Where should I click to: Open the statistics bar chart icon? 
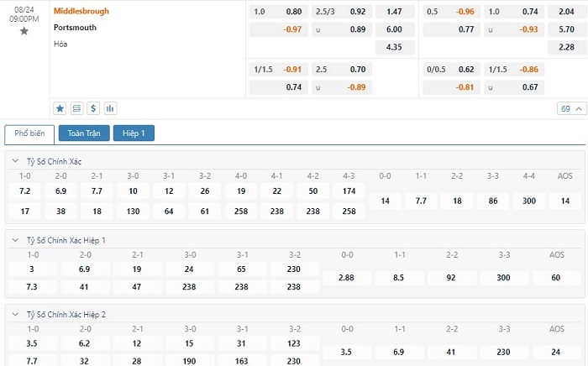pyautogui.click(x=110, y=108)
